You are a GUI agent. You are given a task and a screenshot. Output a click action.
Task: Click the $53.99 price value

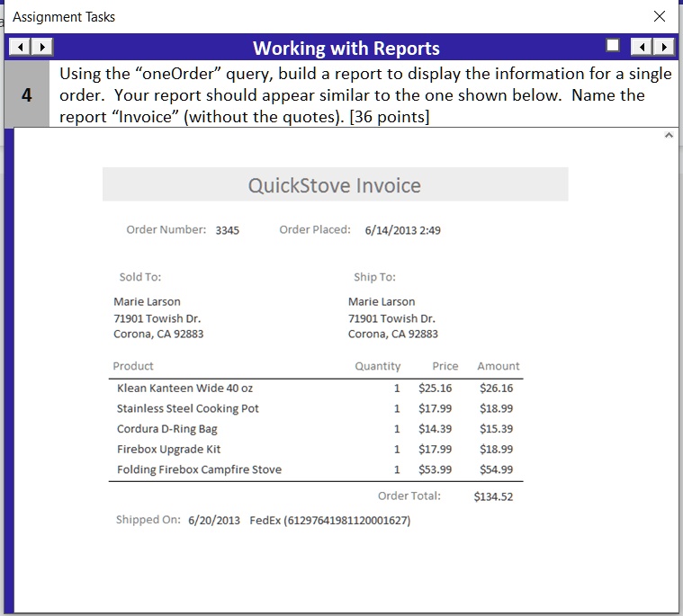[436, 469]
